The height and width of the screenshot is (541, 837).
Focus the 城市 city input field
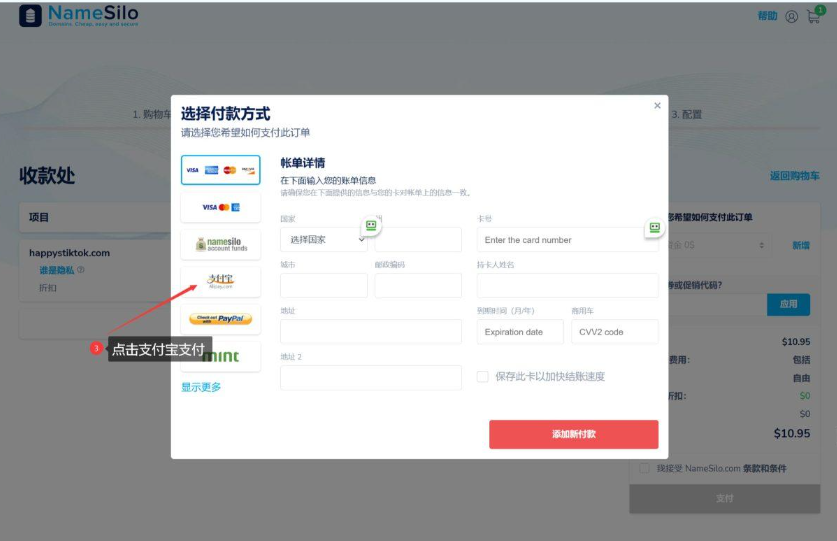[x=323, y=286]
